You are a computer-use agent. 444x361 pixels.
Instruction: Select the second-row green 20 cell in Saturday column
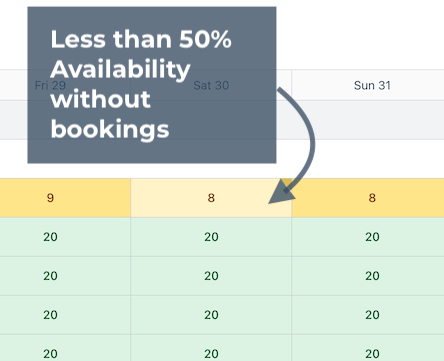[x=211, y=276]
